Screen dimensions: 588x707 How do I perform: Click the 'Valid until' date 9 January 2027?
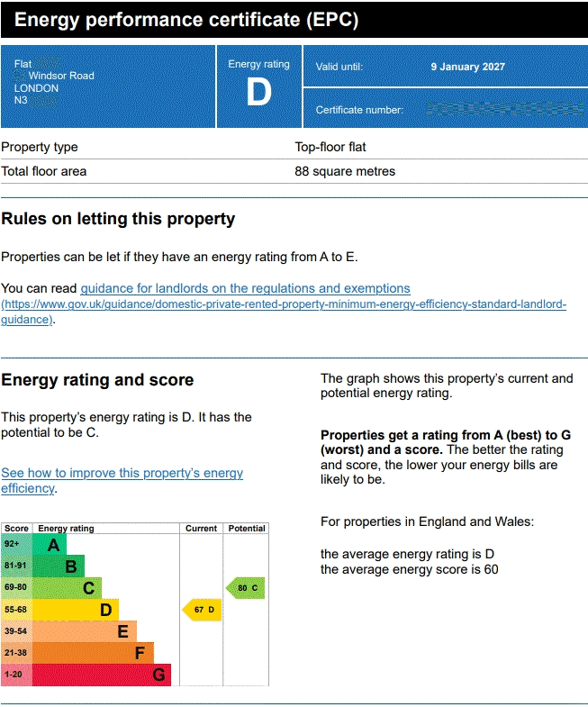[x=467, y=67]
